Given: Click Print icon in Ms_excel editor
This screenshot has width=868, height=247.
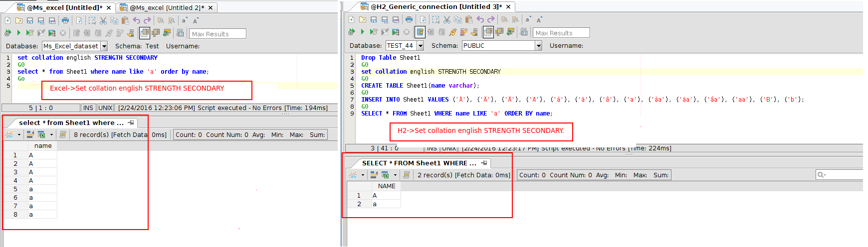Looking at the screenshot, I should [65, 20].
